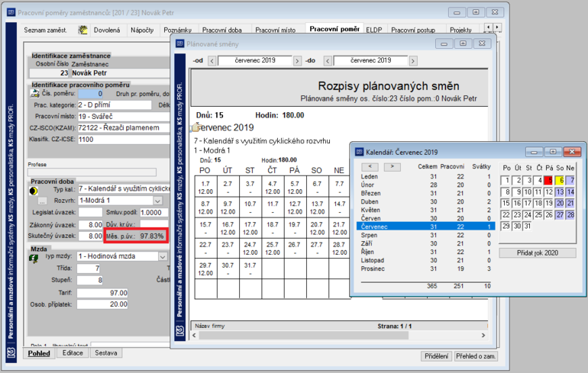Decrease the -do month with left arrow
Screen dimensions: 588x373
(328, 61)
